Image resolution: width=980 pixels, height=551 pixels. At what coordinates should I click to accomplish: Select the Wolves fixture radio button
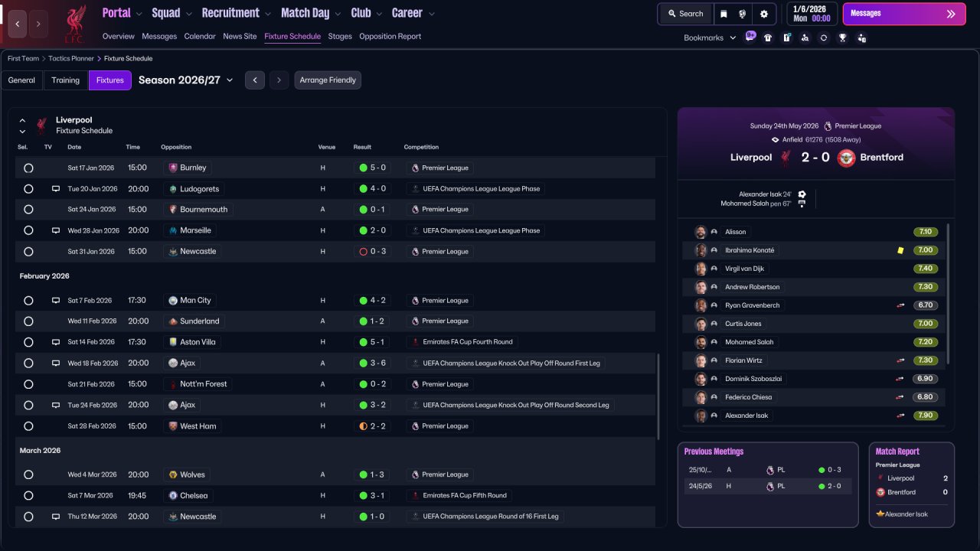[x=28, y=474]
